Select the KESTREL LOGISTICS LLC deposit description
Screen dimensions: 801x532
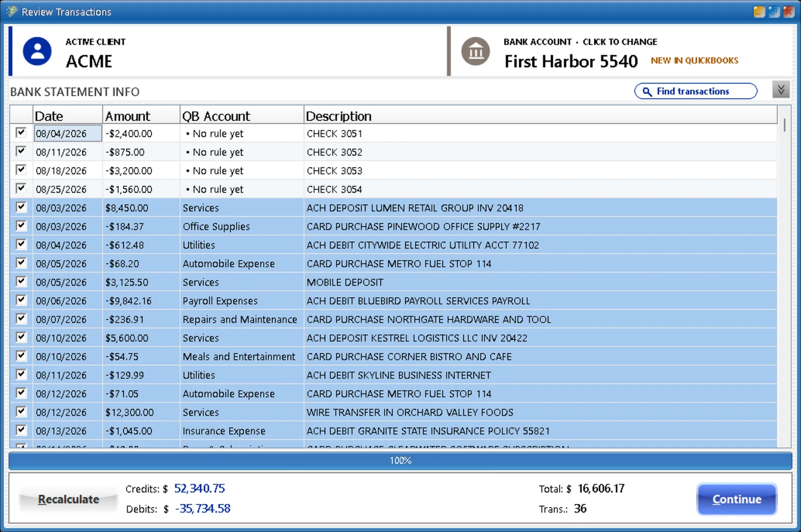pyautogui.click(x=417, y=338)
